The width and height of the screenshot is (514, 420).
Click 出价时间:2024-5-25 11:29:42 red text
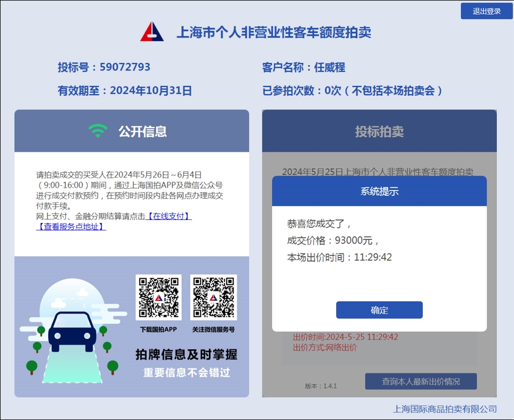pyautogui.click(x=346, y=337)
